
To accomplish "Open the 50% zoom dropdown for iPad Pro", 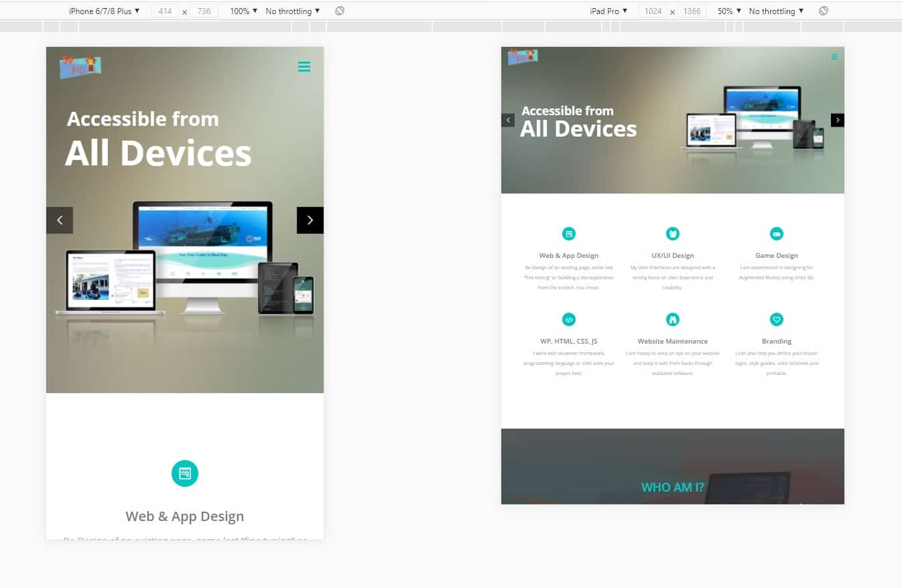I will 727,11.
